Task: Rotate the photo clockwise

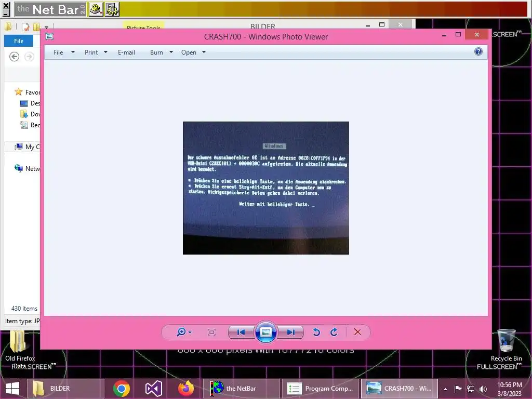Action: pyautogui.click(x=334, y=332)
